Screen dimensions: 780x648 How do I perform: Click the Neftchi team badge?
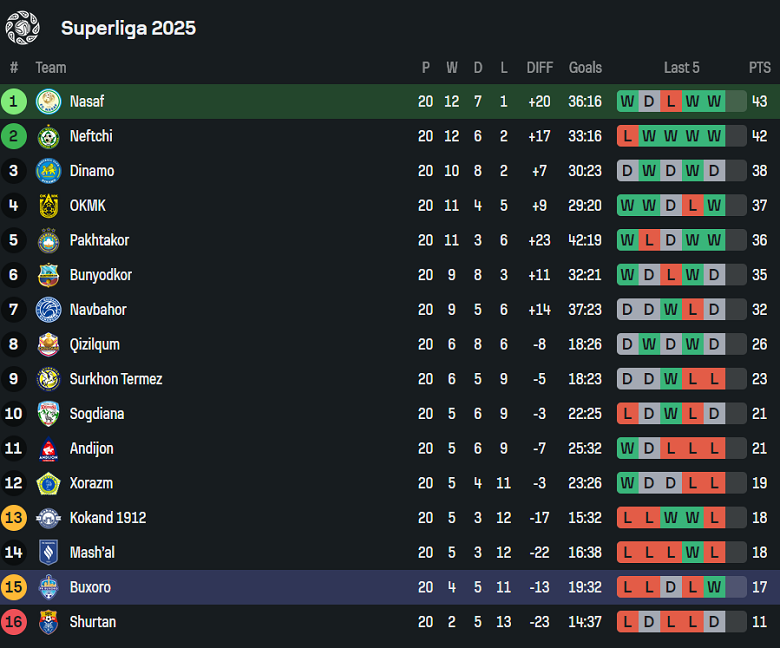[x=48, y=137]
